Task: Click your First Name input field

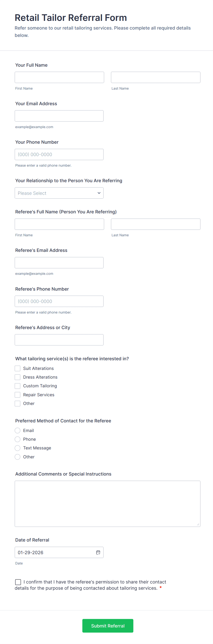Action: [59, 77]
